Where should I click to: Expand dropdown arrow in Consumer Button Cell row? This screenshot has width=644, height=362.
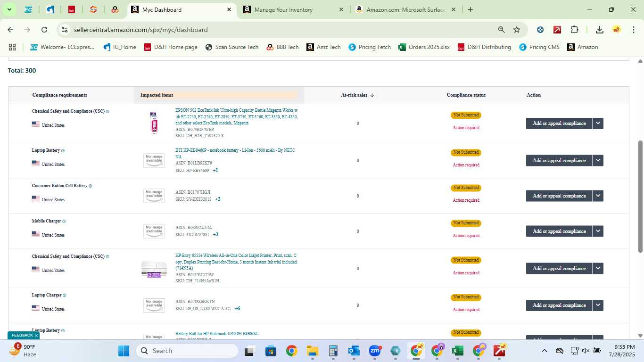pyautogui.click(x=598, y=196)
